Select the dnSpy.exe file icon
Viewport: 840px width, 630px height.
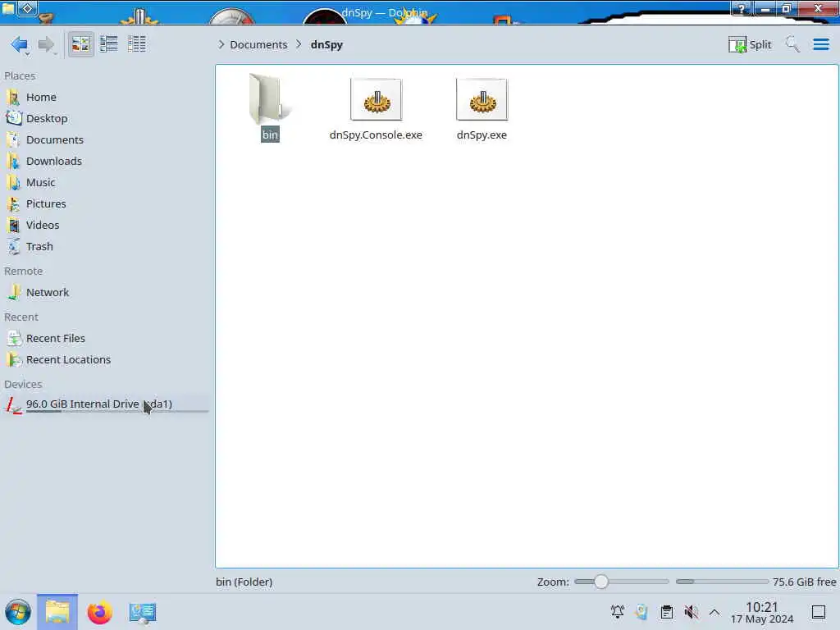pos(482,99)
